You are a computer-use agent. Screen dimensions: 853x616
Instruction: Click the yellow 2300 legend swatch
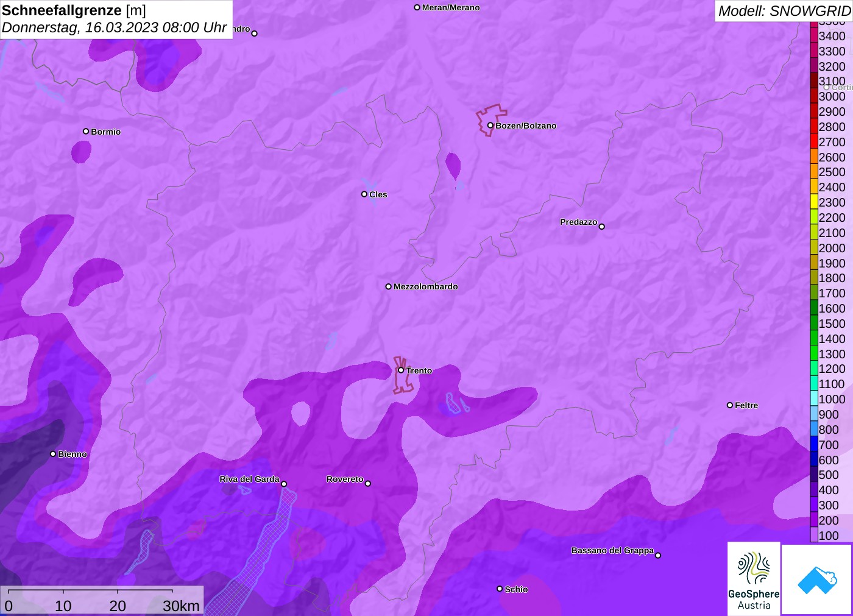pyautogui.click(x=814, y=202)
